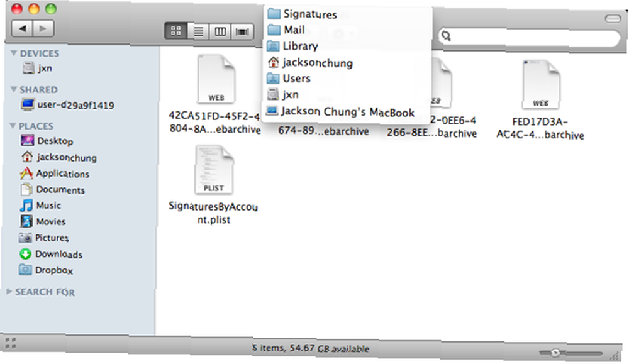Collapse the SHARED sidebar section
Image resolution: width=629 pixels, height=364 pixels.
(x=14, y=89)
